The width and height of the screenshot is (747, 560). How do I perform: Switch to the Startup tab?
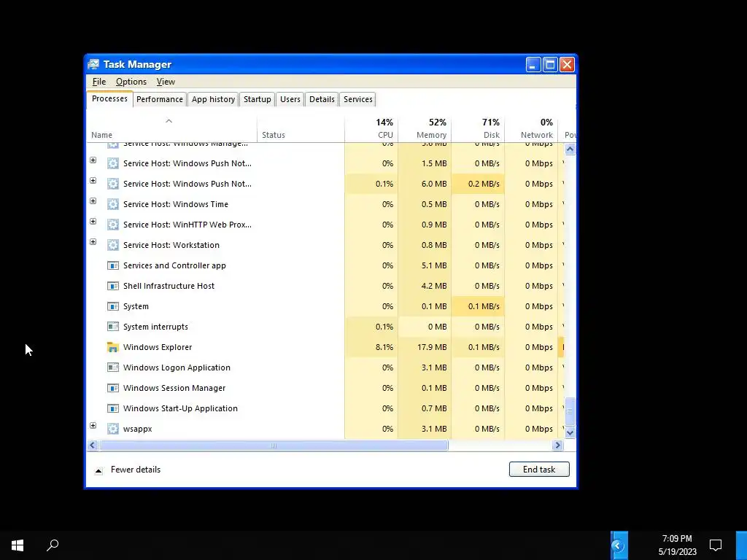(258, 99)
